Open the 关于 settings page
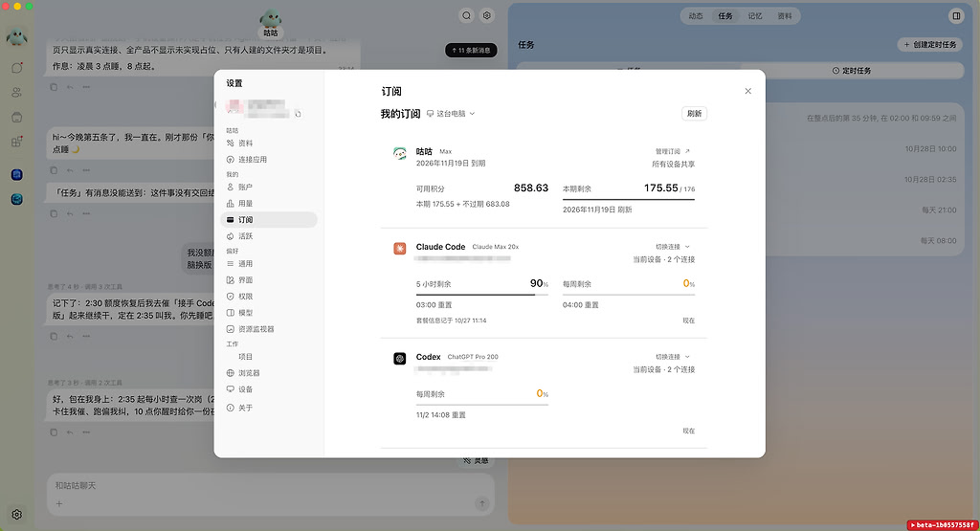The image size is (980, 531). pyautogui.click(x=269, y=408)
